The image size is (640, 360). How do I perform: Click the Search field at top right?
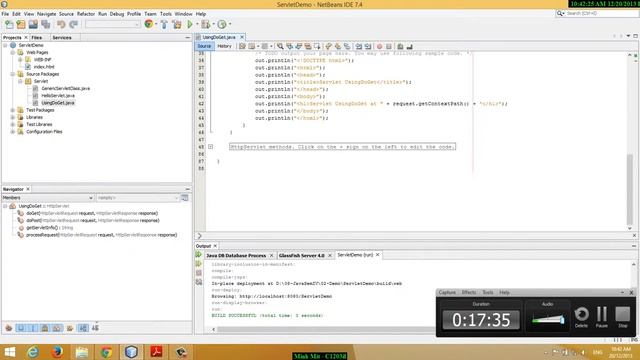click(601, 13)
